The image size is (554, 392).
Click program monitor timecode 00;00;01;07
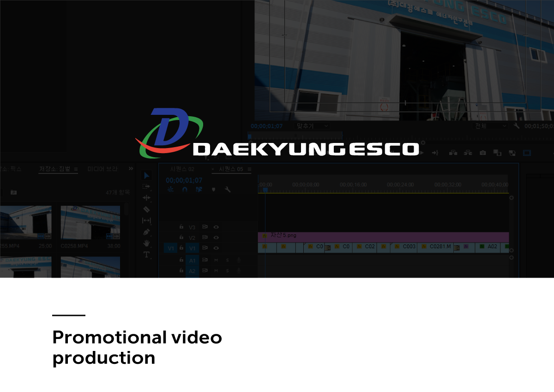[266, 126]
